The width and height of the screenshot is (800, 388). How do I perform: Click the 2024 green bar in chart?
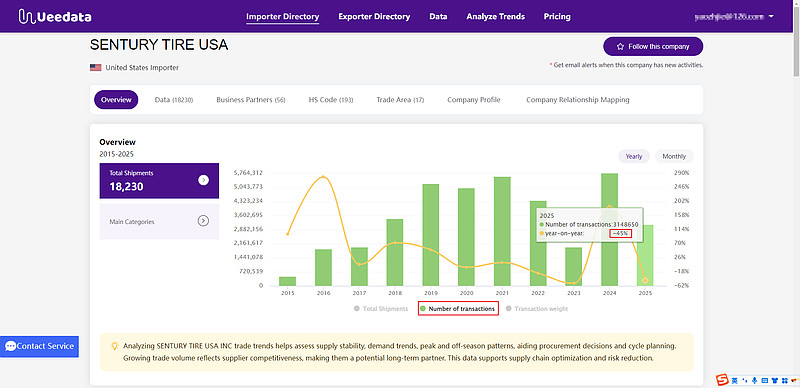[x=609, y=229]
